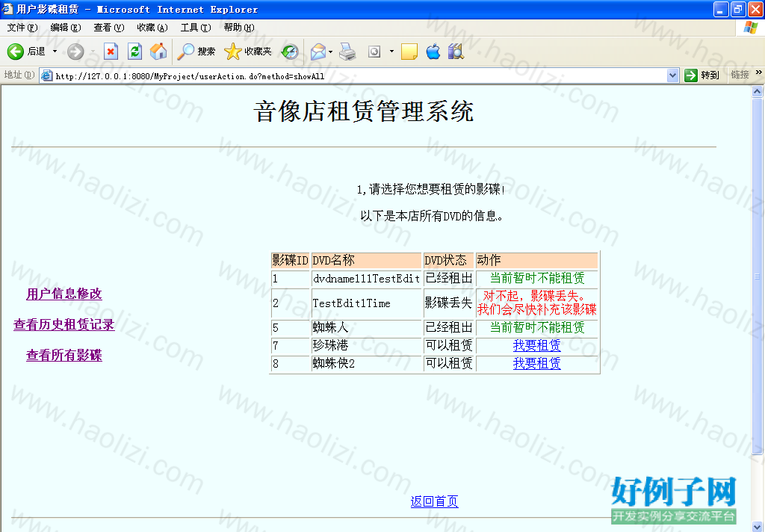Open the 查看所有影碟 link
The height and width of the screenshot is (532, 765).
[x=64, y=356]
